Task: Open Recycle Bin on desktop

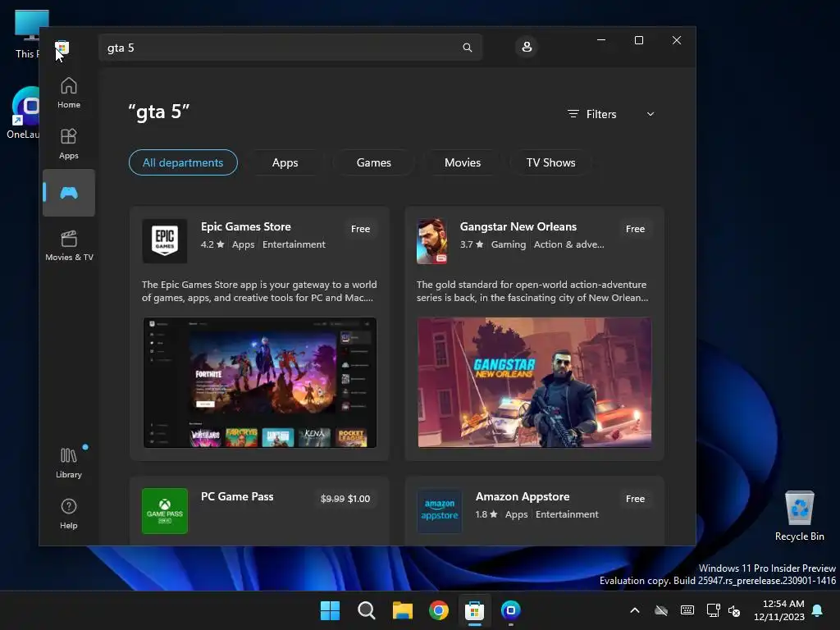Action: click(x=799, y=515)
